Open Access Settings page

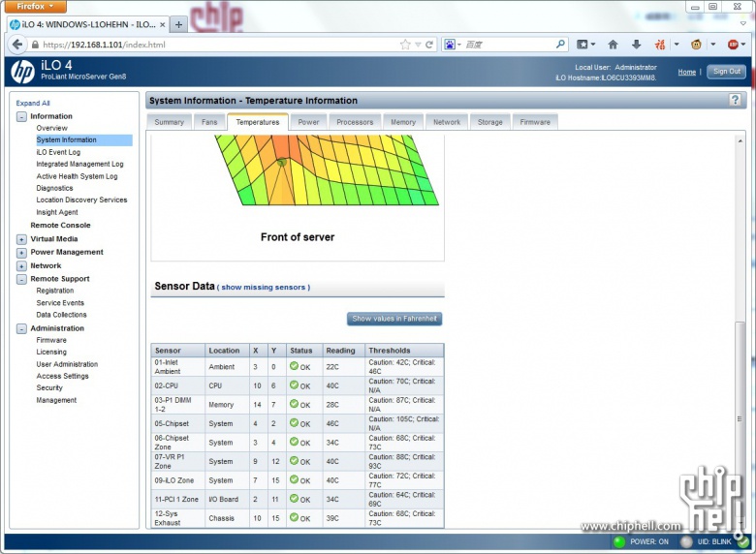pos(63,376)
